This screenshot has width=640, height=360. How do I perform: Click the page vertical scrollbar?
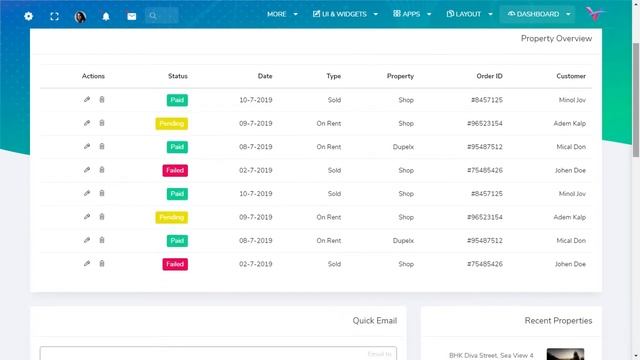(636, 100)
